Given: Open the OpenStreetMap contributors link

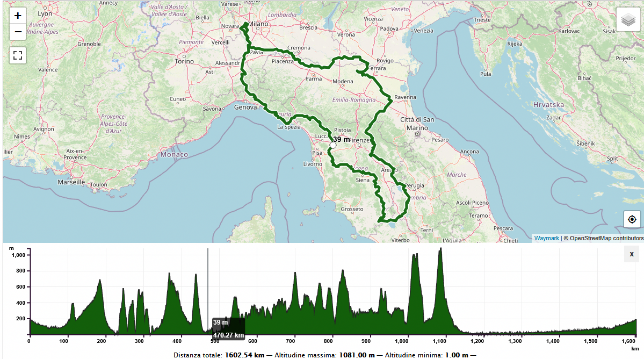Looking at the screenshot, I should [606, 238].
